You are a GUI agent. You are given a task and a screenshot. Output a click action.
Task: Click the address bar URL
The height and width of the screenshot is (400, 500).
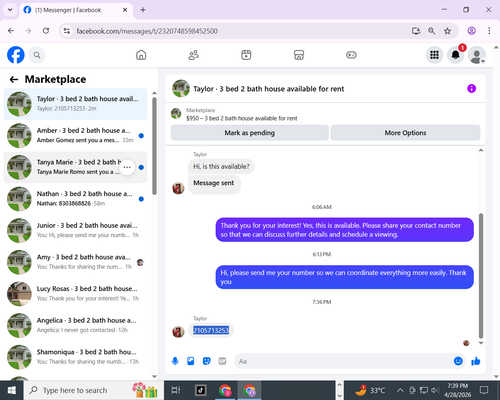(147, 31)
